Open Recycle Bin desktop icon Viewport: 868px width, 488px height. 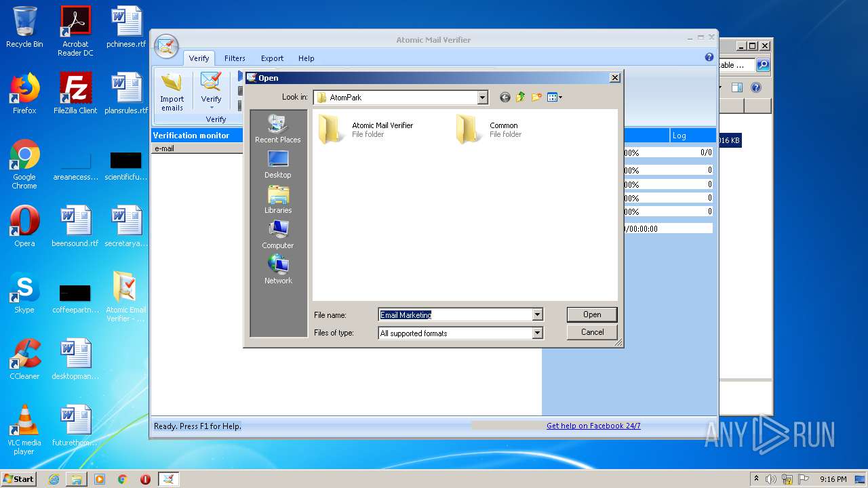[x=24, y=27]
